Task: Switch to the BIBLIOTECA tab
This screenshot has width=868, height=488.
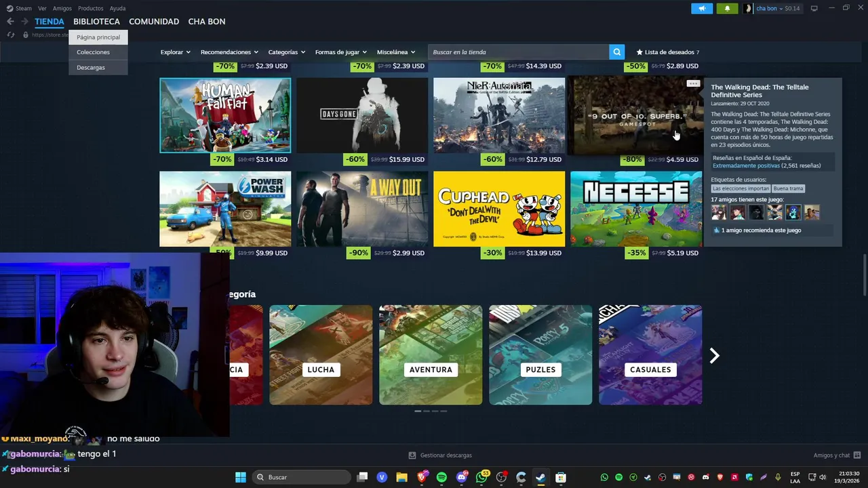Action: [96, 22]
